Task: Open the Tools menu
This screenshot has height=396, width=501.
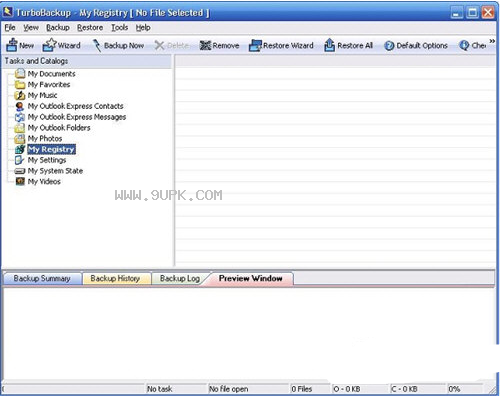Action: click(x=120, y=28)
